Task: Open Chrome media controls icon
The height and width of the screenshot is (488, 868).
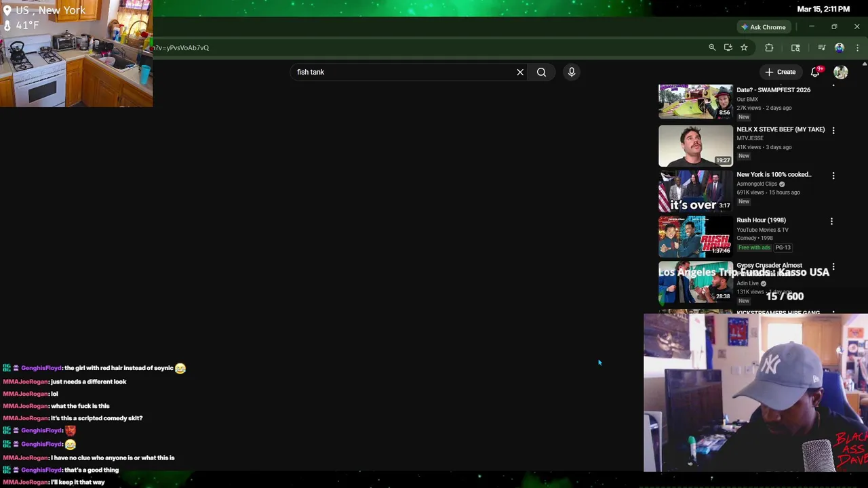Action: [x=821, y=47]
